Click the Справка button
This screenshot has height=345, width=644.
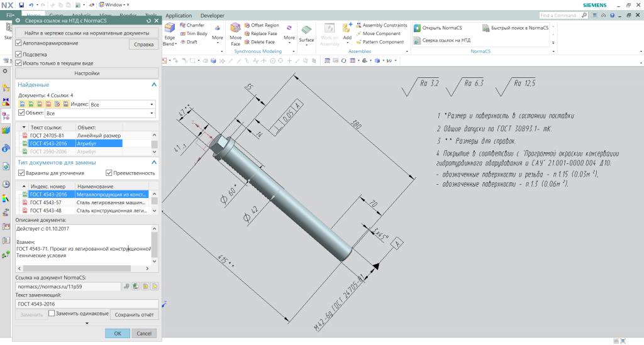(x=144, y=45)
